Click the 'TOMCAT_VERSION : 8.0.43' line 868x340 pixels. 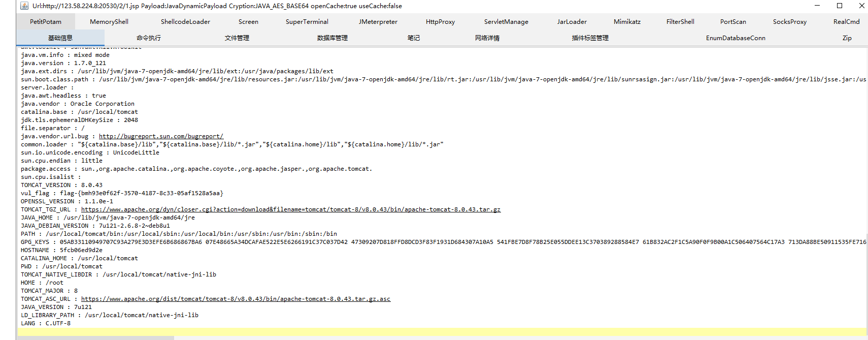[61, 185]
